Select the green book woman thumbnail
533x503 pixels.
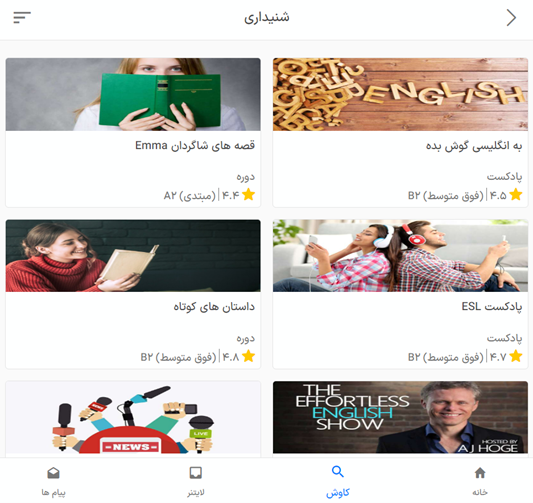coord(133,94)
